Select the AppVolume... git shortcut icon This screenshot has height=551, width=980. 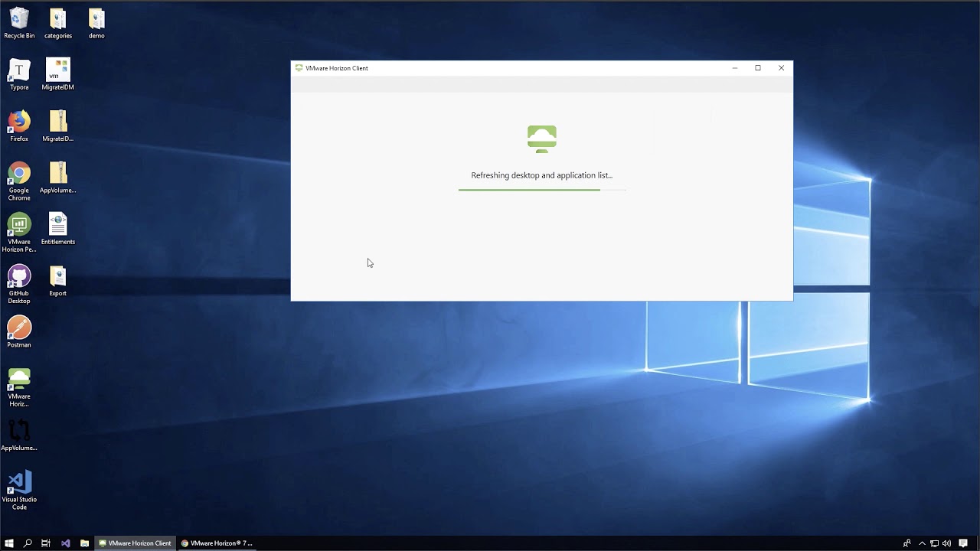(19, 435)
